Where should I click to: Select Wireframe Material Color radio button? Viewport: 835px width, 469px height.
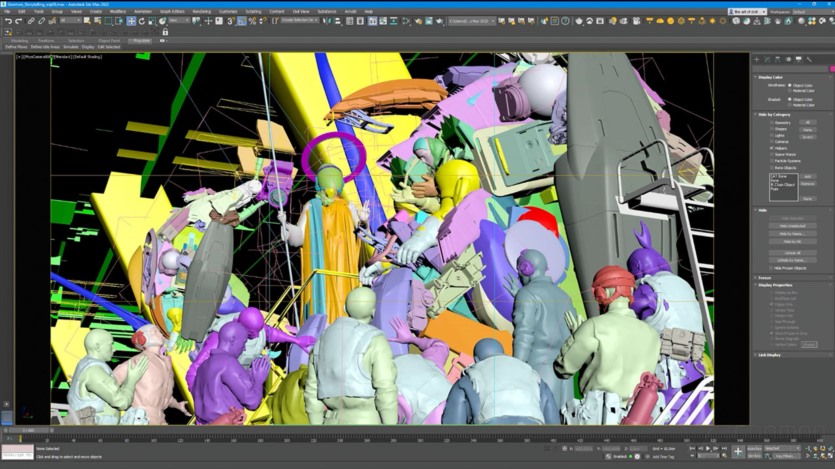click(x=790, y=90)
